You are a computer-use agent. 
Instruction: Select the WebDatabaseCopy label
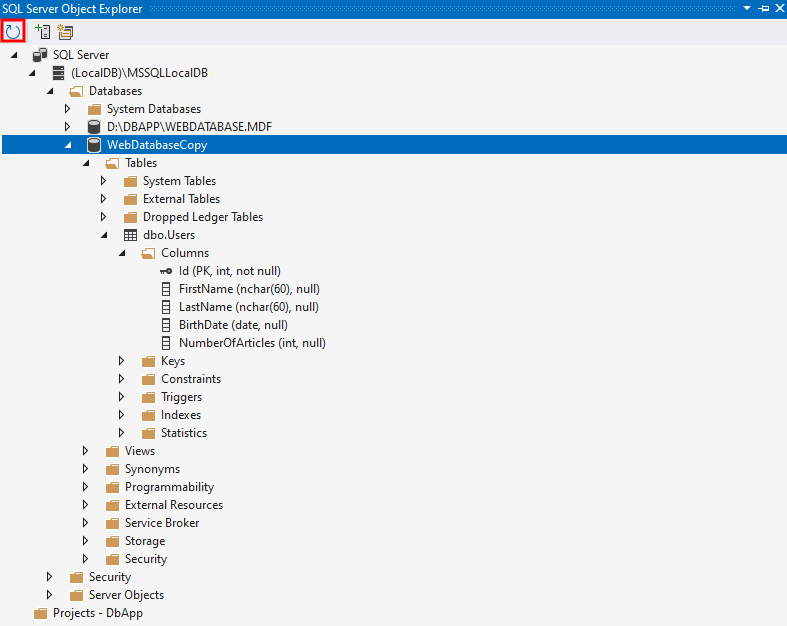click(x=157, y=145)
